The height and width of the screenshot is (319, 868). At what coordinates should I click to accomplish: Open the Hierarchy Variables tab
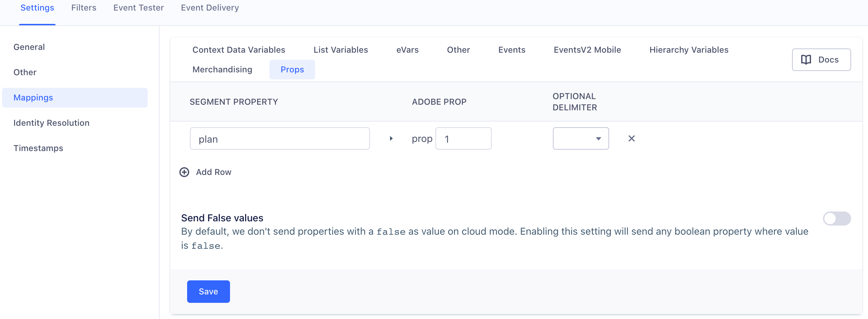689,50
